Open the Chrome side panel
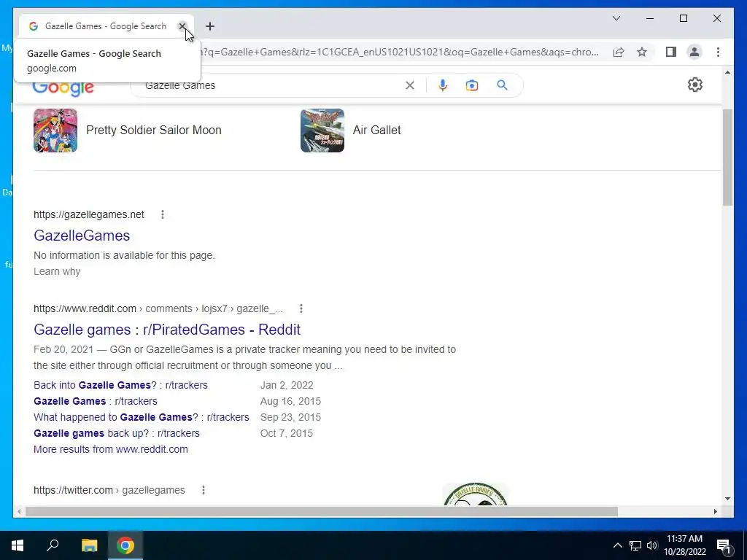 [671, 52]
